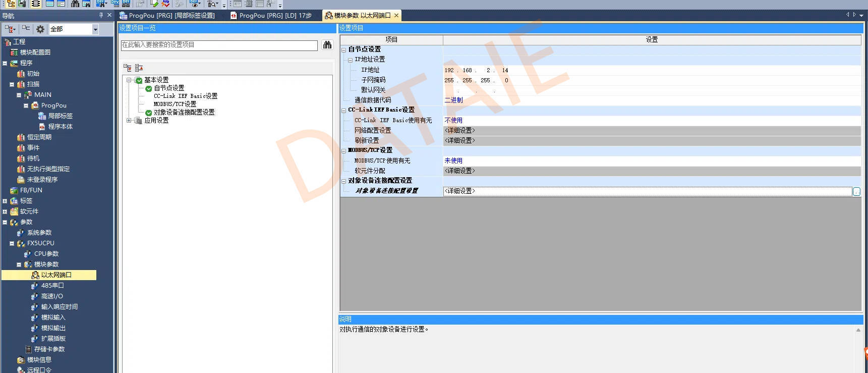Switch to ProgPou [PRG] [LD] 17步 tab
The width and height of the screenshot is (868, 373).
[x=271, y=16]
